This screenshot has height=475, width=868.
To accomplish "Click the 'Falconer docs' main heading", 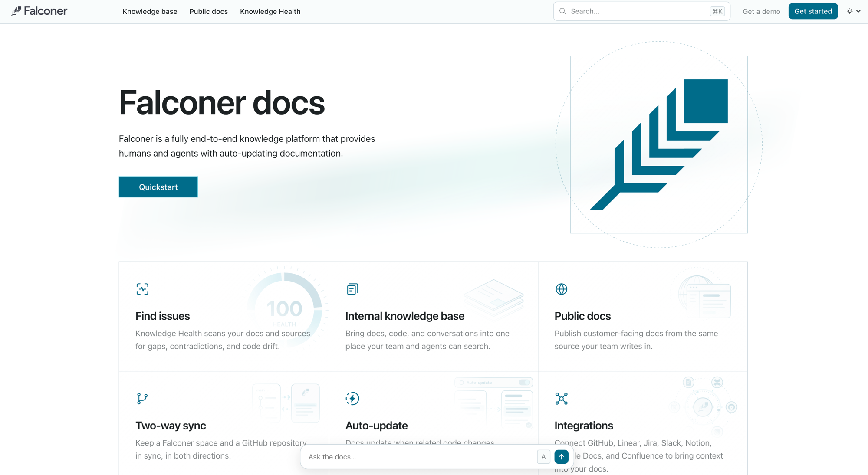I will coord(222,103).
